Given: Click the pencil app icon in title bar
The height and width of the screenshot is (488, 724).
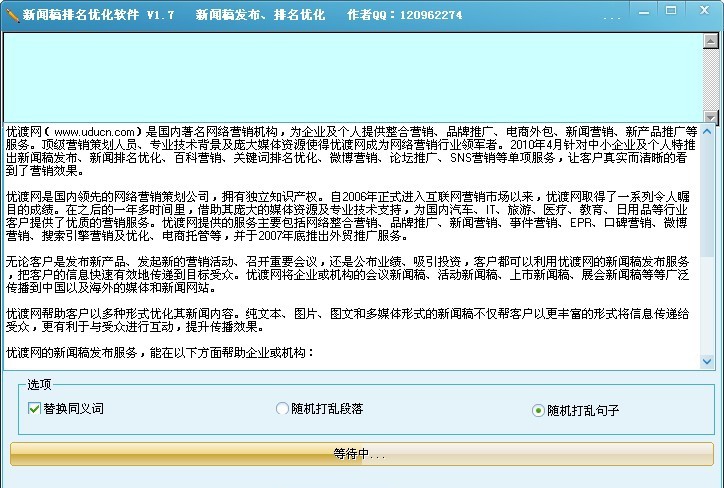Looking at the screenshot, I should [12, 15].
